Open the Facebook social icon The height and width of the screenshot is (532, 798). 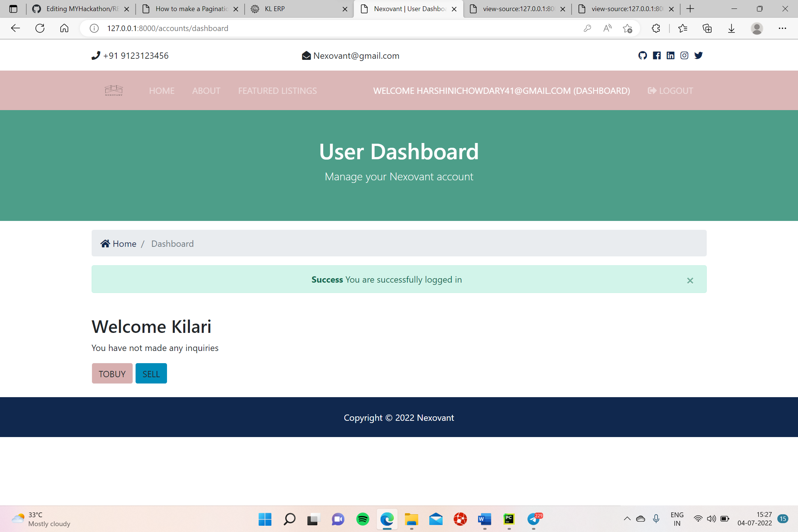pos(657,55)
